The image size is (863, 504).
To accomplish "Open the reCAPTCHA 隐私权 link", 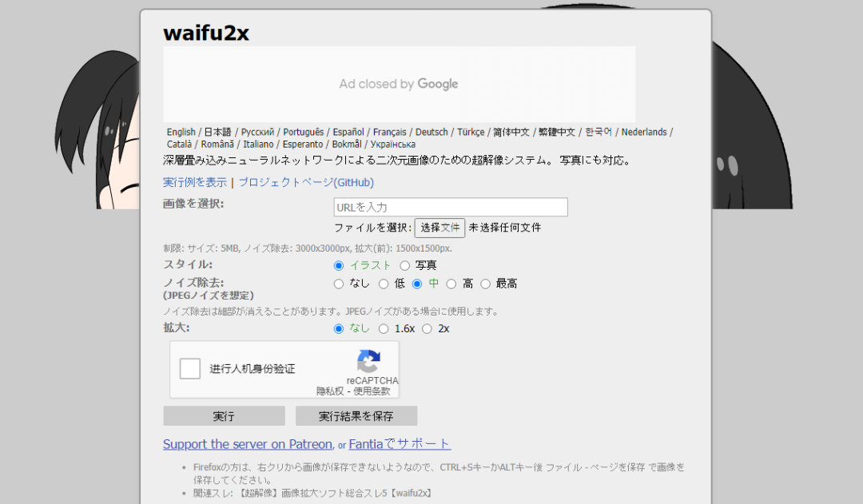I will (330, 391).
